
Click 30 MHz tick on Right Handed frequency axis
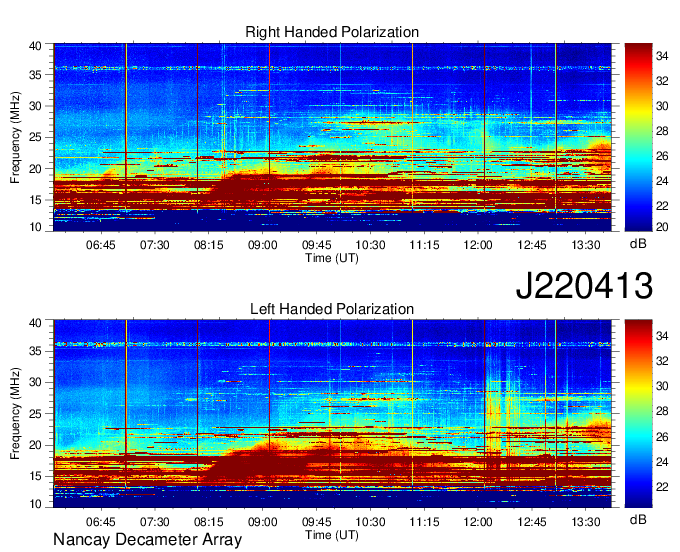pos(35,106)
